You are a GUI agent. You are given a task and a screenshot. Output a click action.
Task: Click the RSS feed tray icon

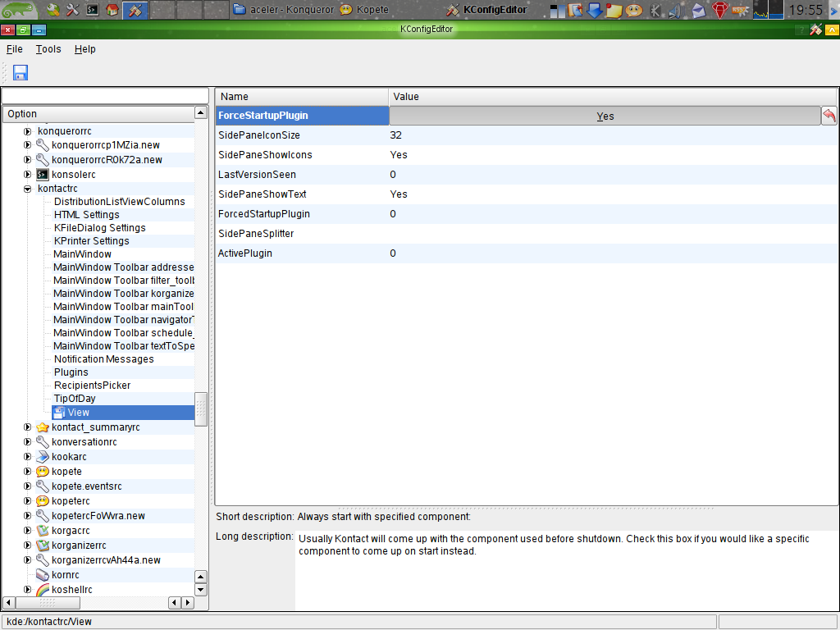(x=740, y=10)
